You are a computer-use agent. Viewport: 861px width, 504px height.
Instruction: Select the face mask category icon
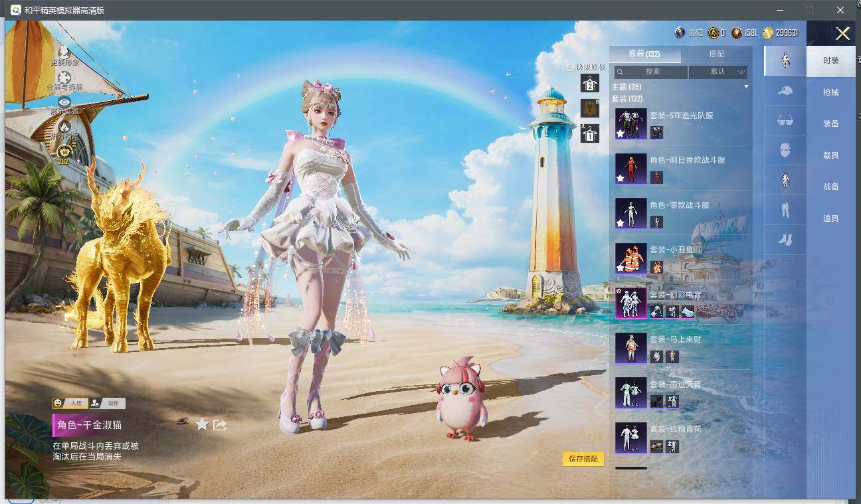pos(785,150)
